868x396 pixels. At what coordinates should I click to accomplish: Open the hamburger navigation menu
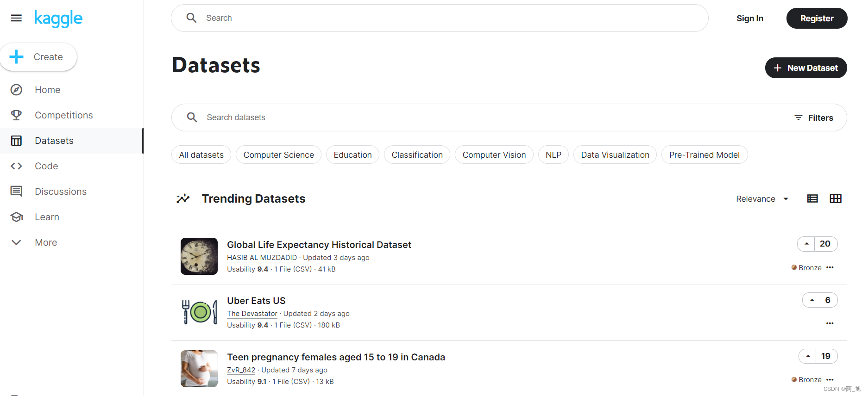[x=16, y=18]
